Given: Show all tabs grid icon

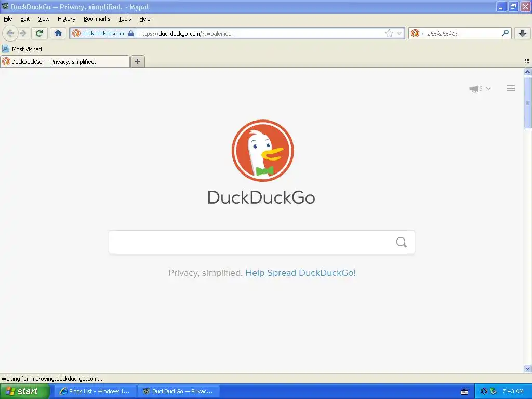Looking at the screenshot, I should tap(527, 61).
